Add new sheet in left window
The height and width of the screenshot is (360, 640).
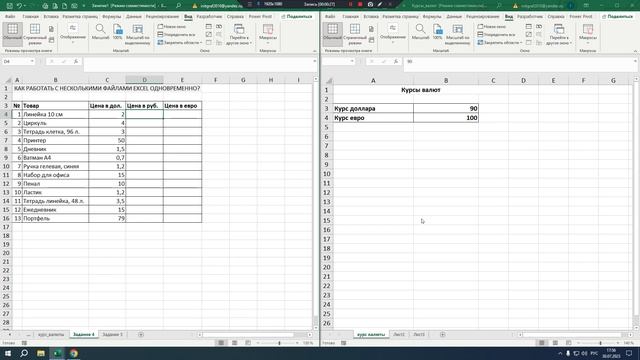141,334
